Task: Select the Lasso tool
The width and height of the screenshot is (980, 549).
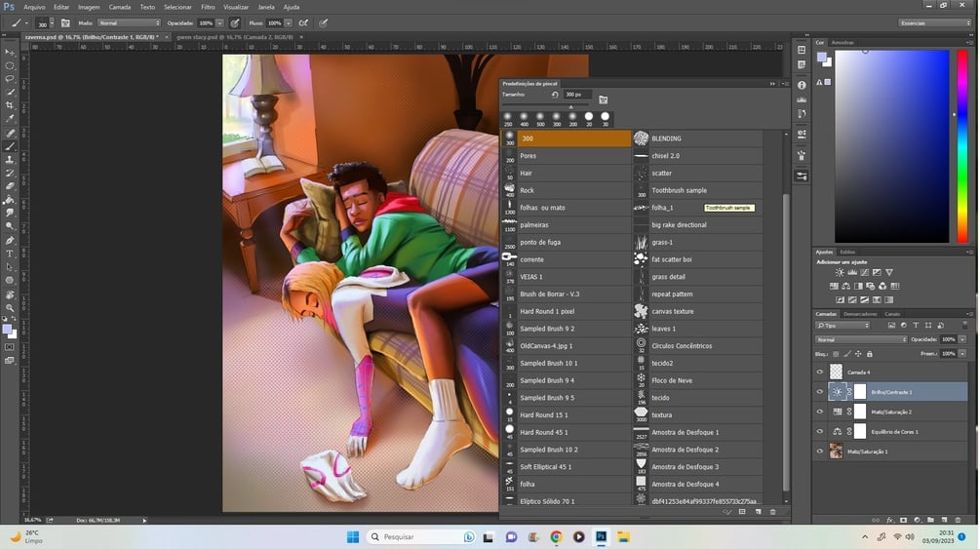Action: [x=10, y=79]
